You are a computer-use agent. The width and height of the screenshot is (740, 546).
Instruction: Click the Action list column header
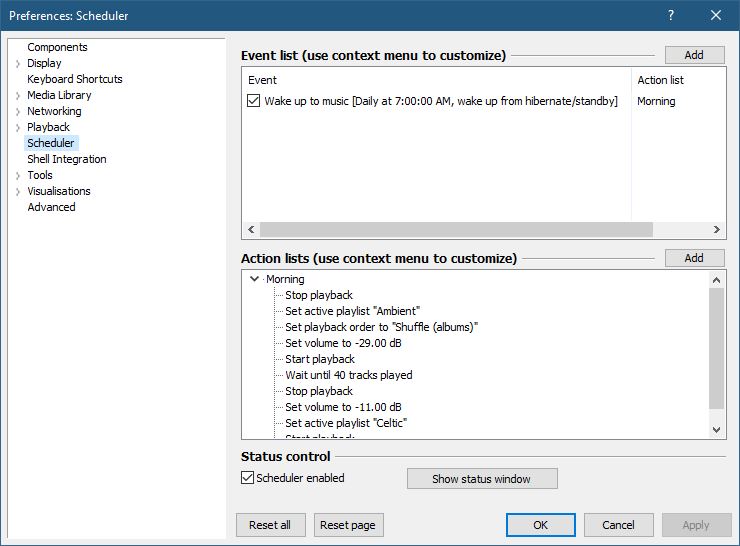point(660,80)
